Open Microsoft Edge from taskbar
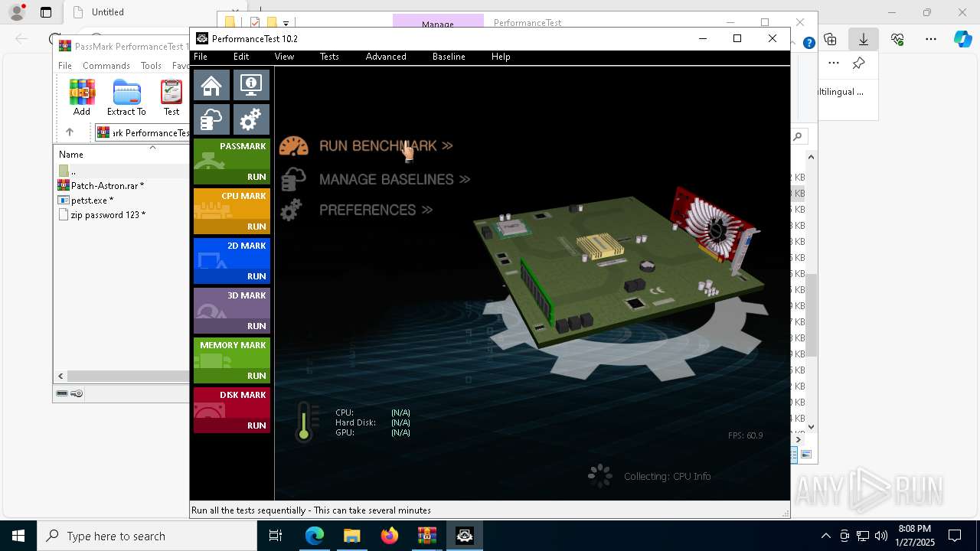 pos(315,536)
